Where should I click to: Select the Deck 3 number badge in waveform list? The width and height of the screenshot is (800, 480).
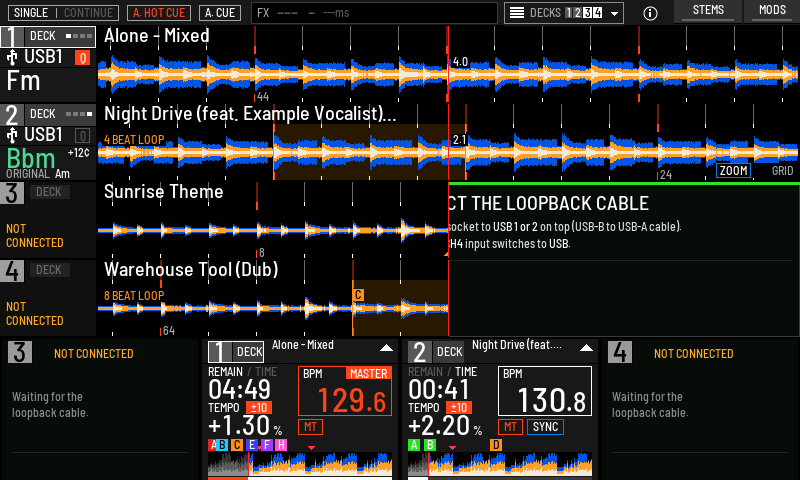tap(12, 193)
